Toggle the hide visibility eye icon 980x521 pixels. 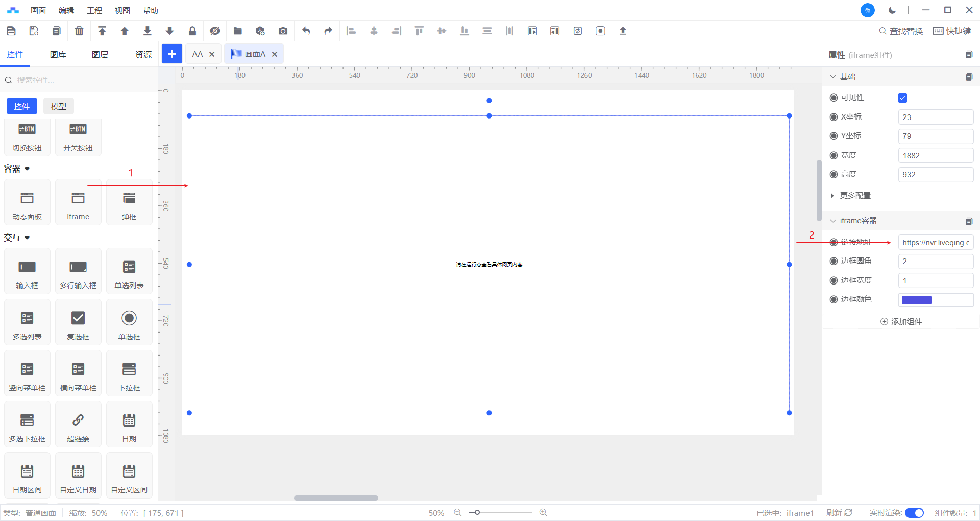click(x=215, y=31)
